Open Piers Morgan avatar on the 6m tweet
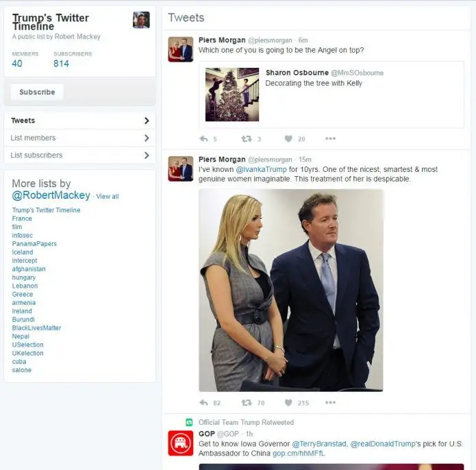Viewport: 476px width, 470px height. [181, 49]
